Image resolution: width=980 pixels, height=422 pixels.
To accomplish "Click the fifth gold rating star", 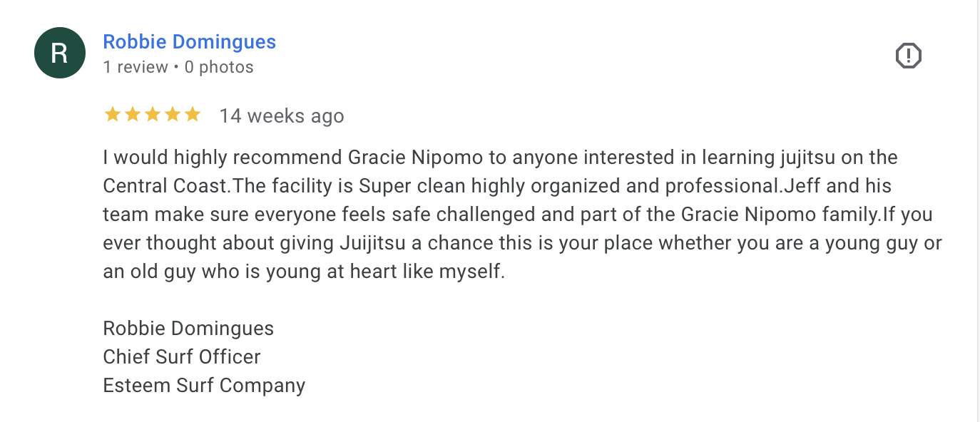I will [193, 115].
